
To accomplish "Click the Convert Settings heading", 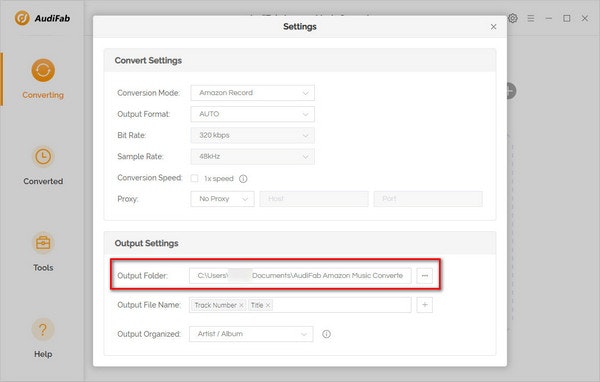I will pyautogui.click(x=148, y=60).
